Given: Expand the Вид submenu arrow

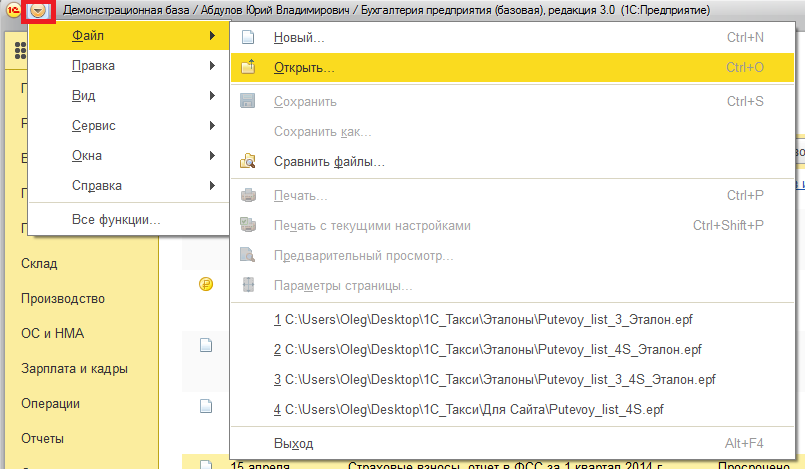Looking at the screenshot, I should (x=212, y=96).
